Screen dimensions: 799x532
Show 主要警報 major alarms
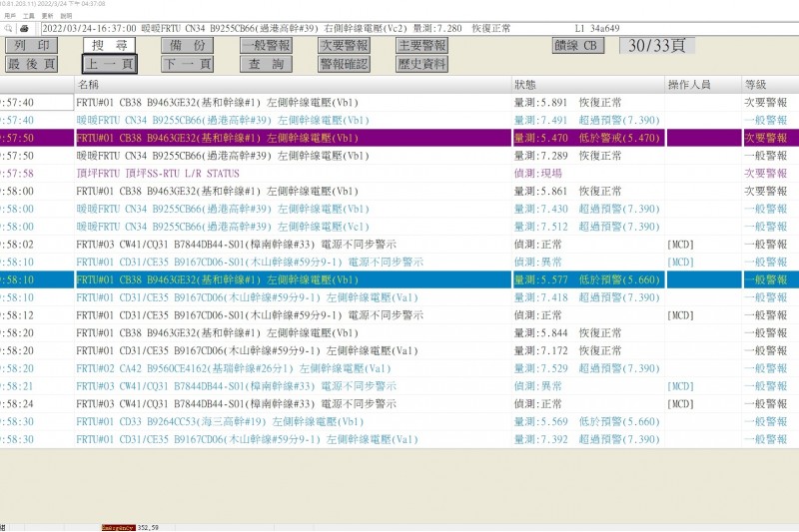421,46
